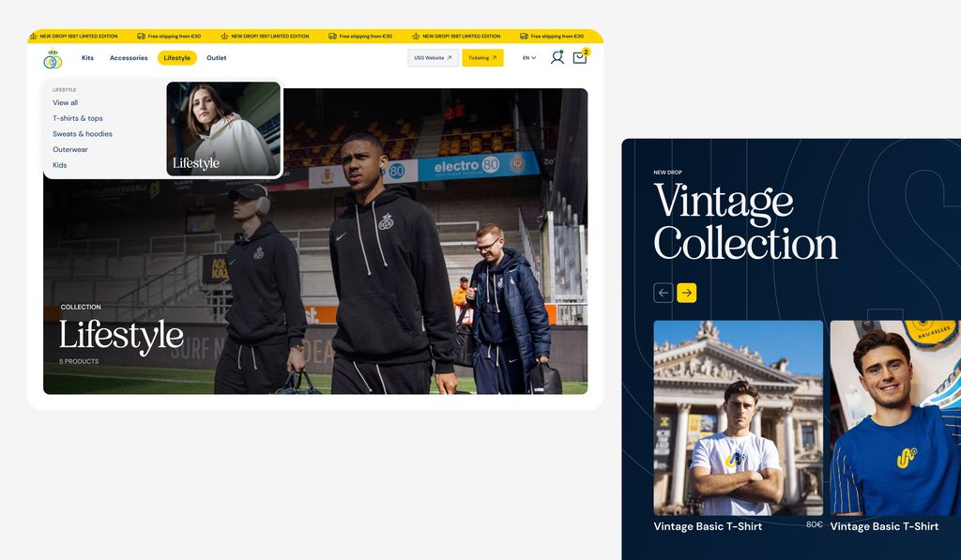
Task: Click the large Lifestyle collection heading
Action: click(121, 336)
